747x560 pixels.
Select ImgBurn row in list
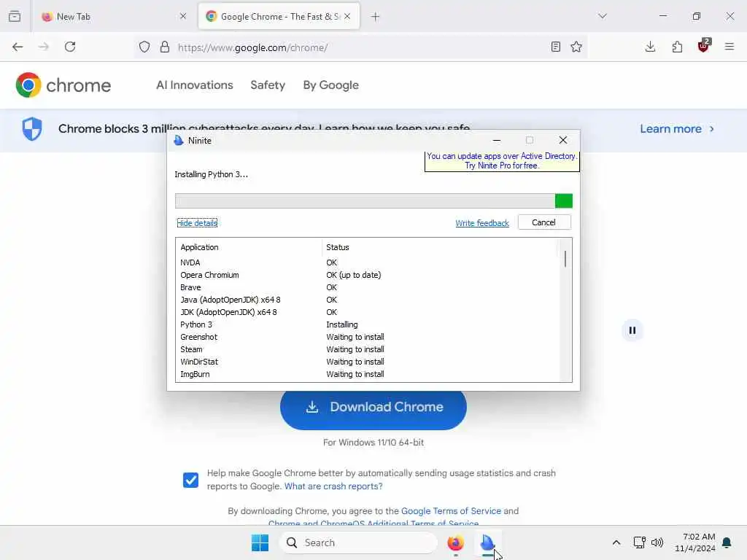368,374
